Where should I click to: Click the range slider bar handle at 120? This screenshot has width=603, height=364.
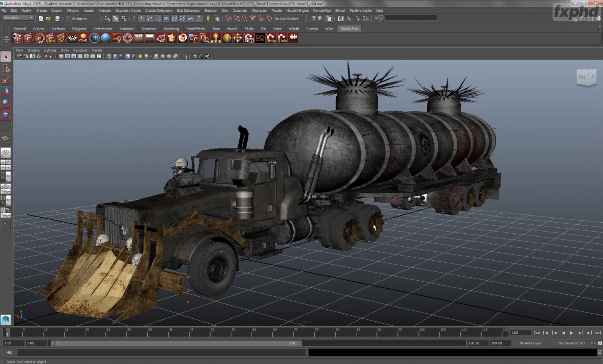[299, 343]
